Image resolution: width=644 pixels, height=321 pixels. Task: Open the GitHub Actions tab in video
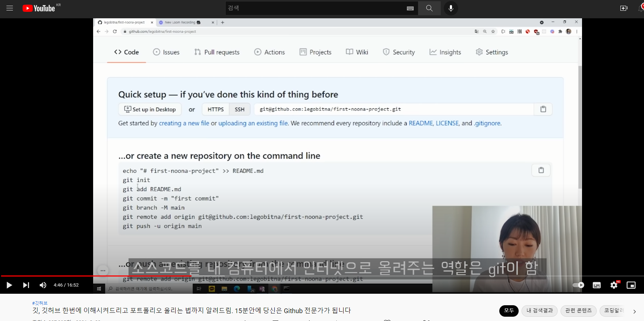(269, 52)
